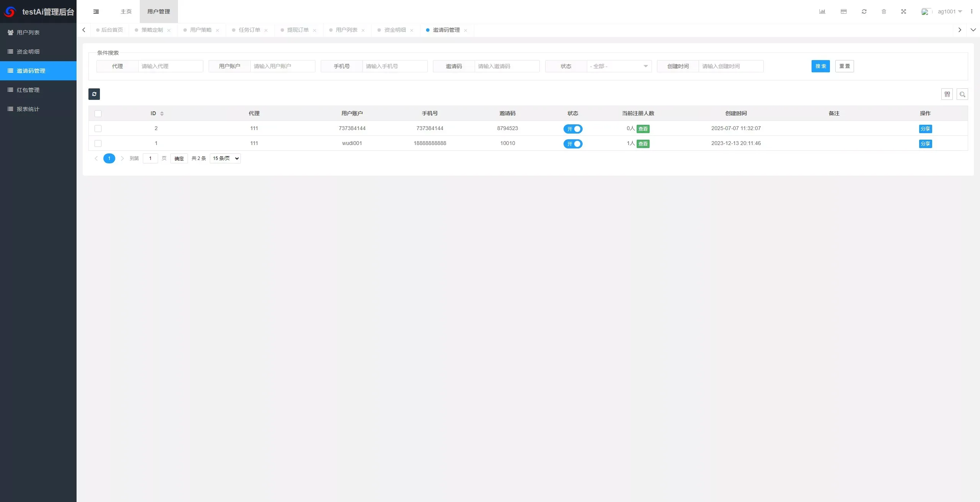Enter fullscreen with the expand icon
The image size is (980, 502).
[x=904, y=11]
